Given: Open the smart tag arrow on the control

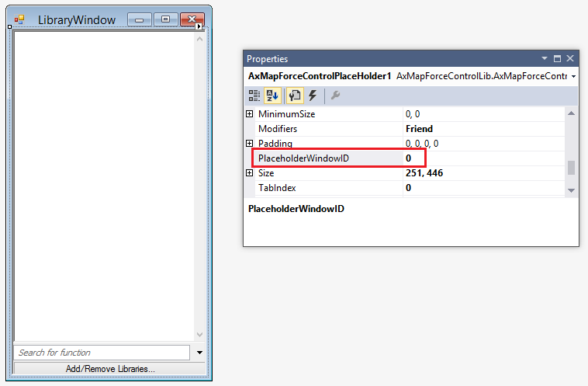Looking at the screenshot, I should (199, 27).
